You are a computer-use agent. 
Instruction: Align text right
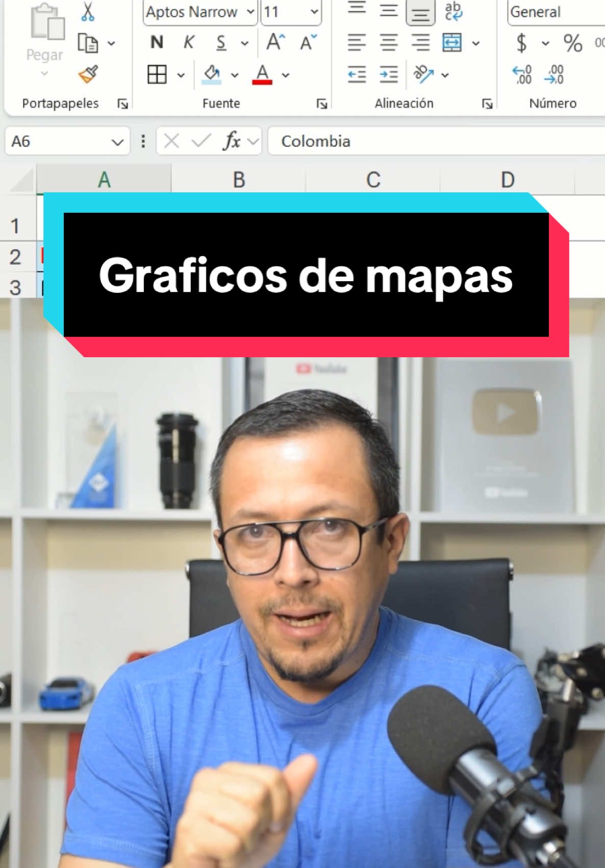[x=420, y=43]
